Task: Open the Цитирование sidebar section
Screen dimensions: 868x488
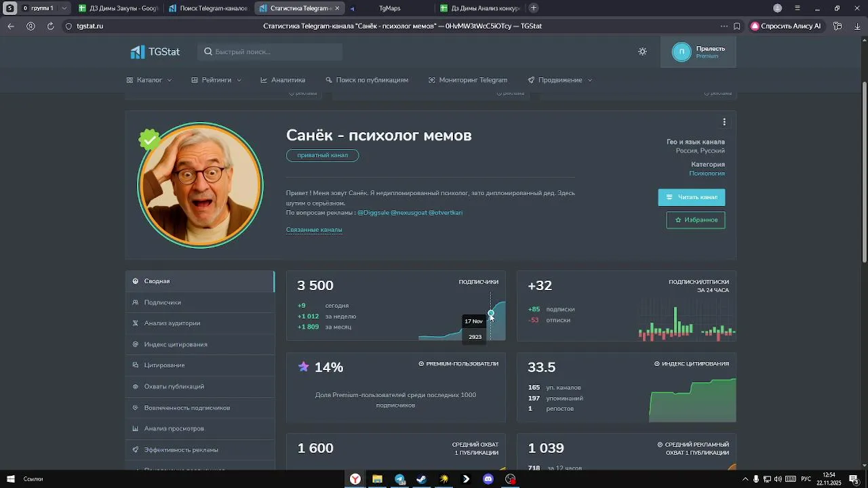Action: pos(200,365)
